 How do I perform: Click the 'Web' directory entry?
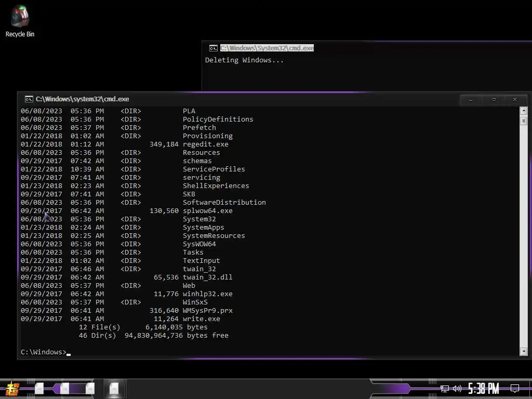pos(189,286)
